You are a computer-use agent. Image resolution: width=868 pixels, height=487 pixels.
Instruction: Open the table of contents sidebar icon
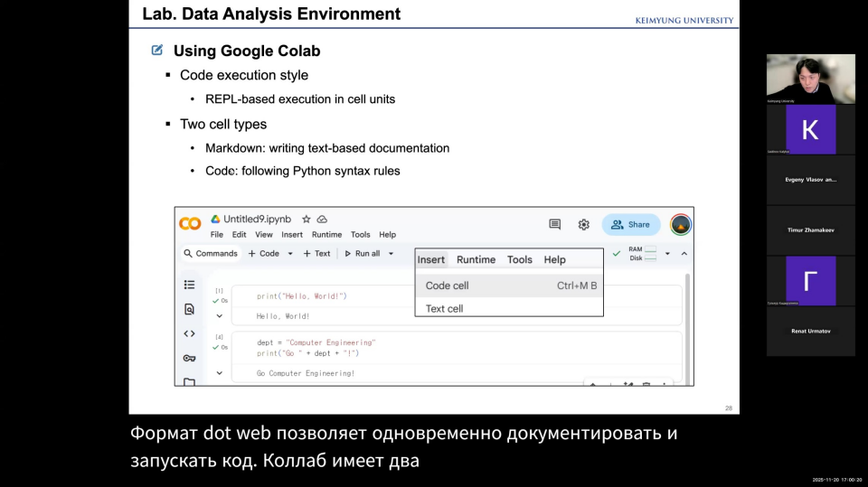tap(189, 285)
